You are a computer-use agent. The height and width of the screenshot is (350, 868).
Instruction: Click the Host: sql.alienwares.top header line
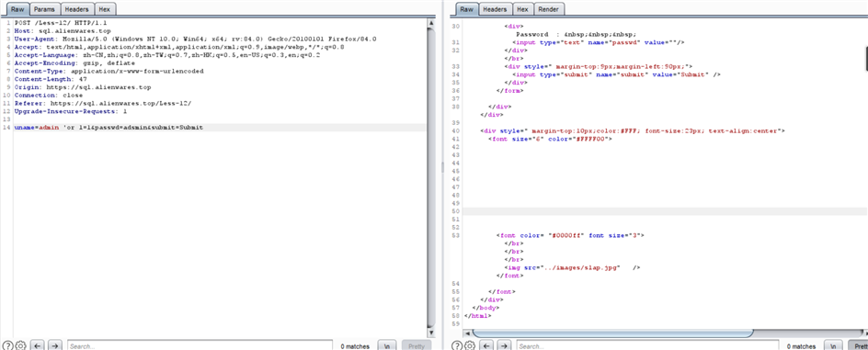coord(62,31)
